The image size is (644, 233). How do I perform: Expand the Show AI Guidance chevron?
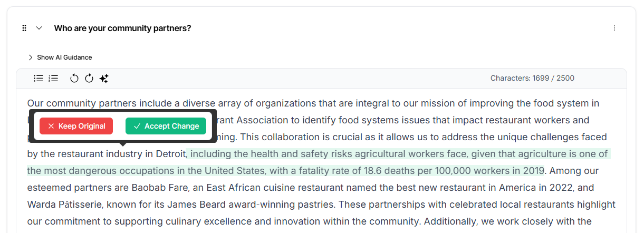pos(31,57)
